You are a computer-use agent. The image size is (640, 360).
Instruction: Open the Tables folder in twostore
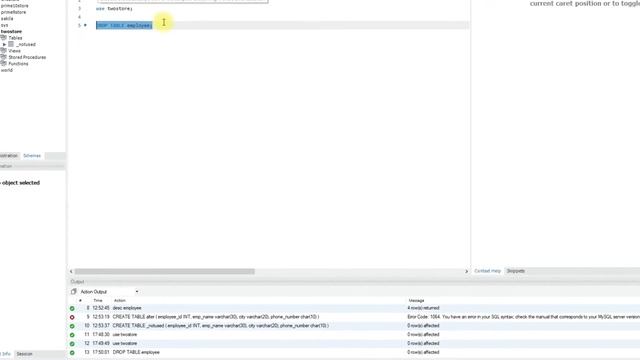coord(15,38)
